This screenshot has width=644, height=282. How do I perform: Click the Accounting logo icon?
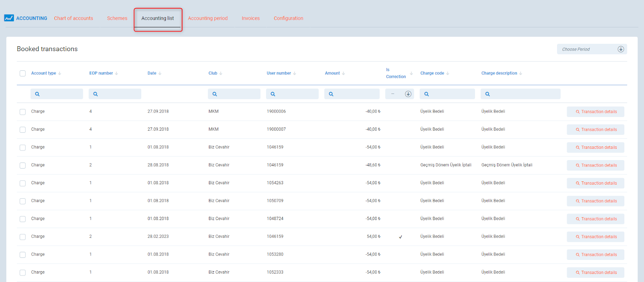(9, 18)
